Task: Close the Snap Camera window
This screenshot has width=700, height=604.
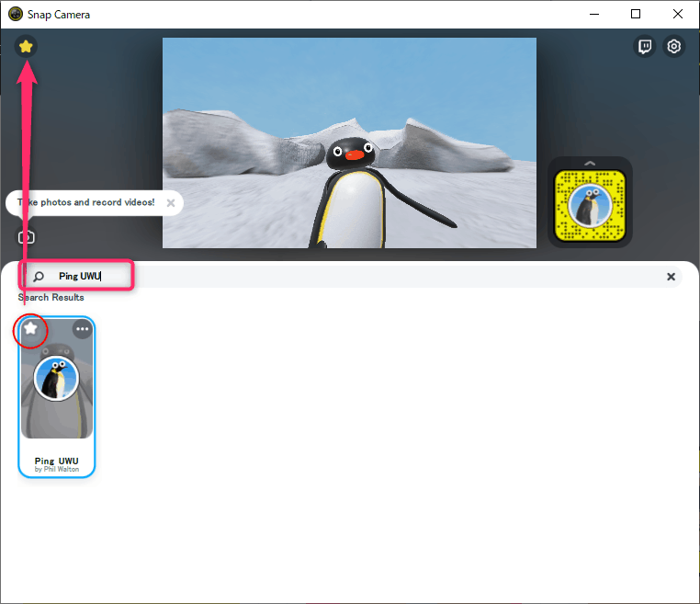Action: point(678,15)
